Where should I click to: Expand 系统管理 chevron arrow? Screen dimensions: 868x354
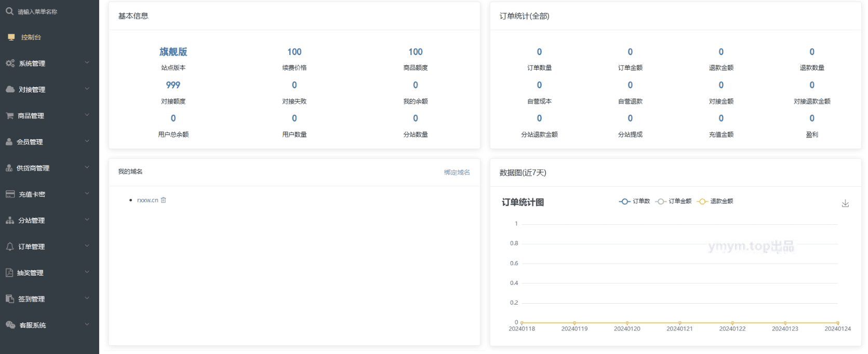87,63
